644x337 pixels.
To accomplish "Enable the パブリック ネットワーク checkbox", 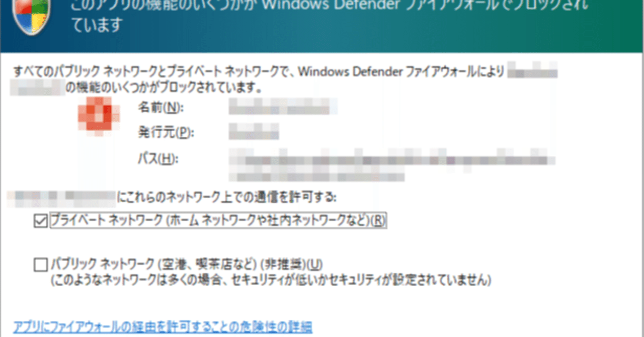I will tap(40, 264).
